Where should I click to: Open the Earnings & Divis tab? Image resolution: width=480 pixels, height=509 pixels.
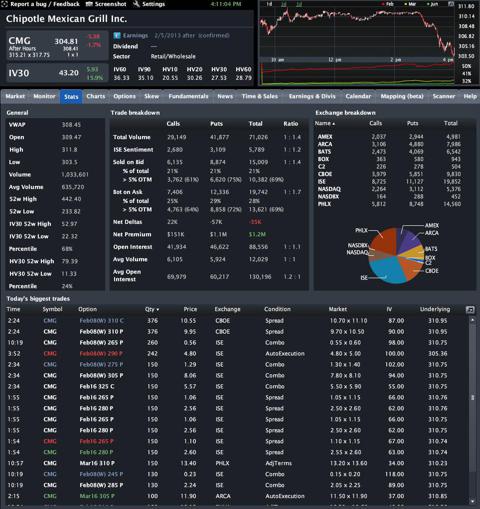[312, 96]
